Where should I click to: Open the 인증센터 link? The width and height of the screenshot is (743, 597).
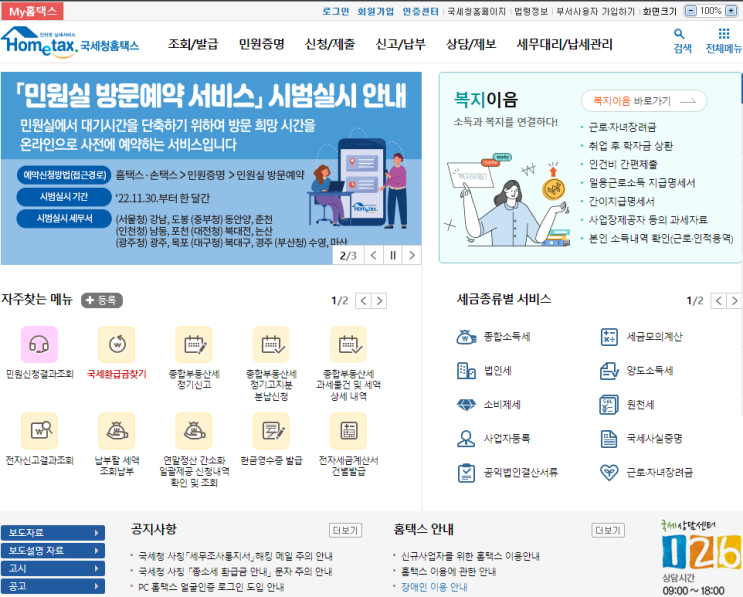click(x=420, y=11)
